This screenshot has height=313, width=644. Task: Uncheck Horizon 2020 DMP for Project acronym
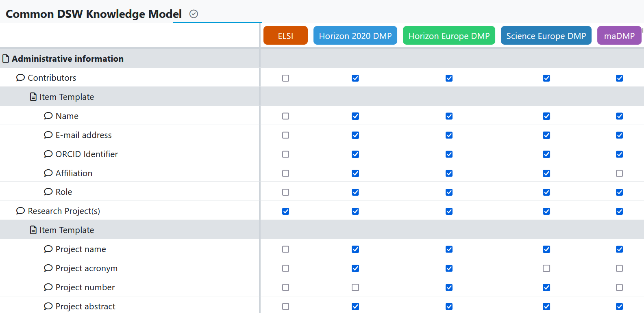[x=355, y=268]
